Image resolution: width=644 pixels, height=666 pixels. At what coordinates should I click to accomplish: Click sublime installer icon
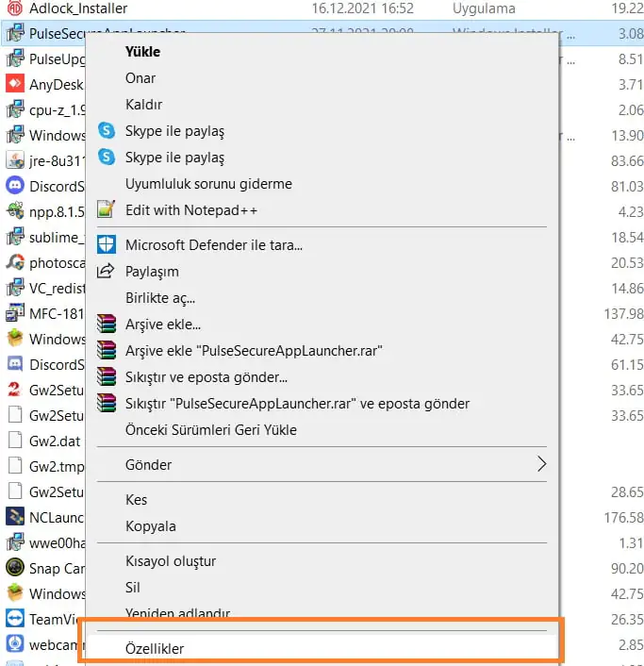(x=15, y=237)
